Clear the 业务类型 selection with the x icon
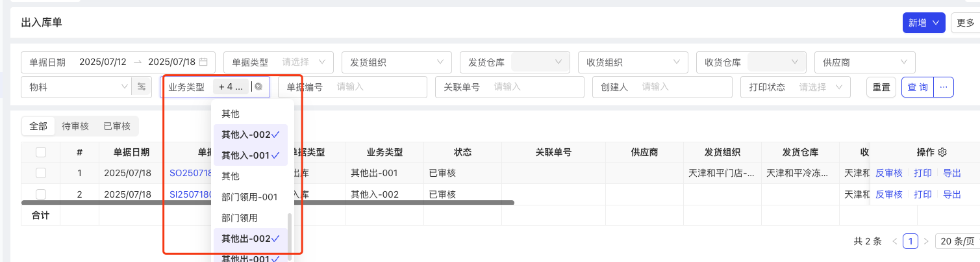Screen dimensions: 980x262 pos(258,86)
